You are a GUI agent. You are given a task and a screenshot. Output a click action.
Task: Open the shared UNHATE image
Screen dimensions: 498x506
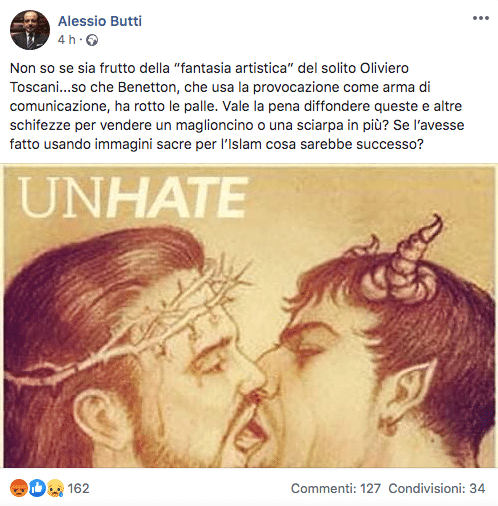(x=249, y=316)
